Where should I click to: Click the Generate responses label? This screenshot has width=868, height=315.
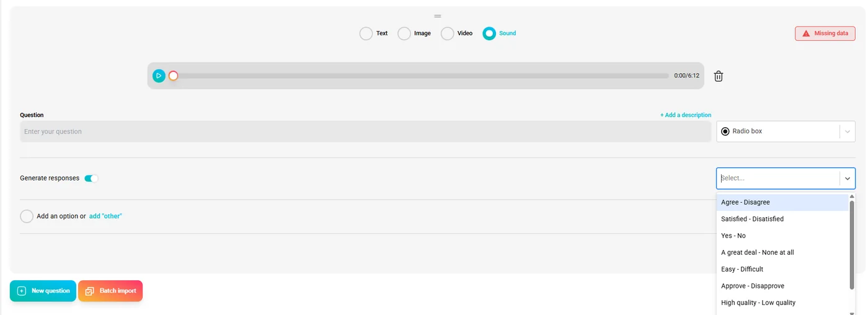click(x=50, y=179)
